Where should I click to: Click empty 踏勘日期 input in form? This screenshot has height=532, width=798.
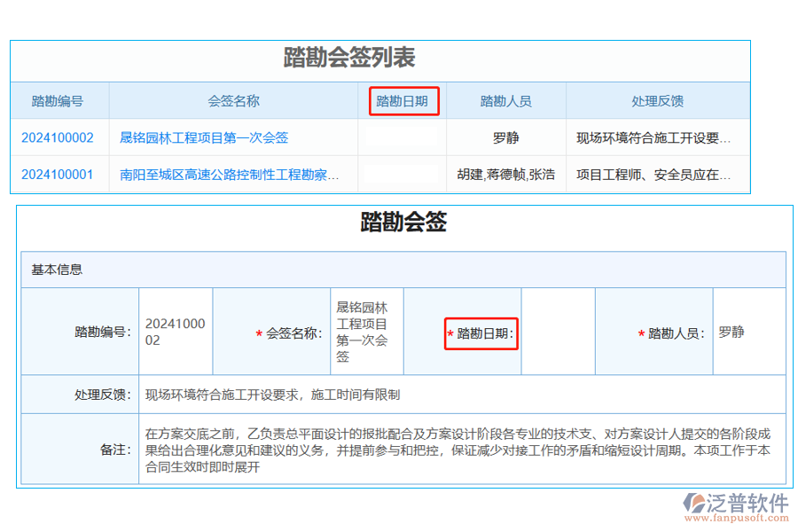558,332
